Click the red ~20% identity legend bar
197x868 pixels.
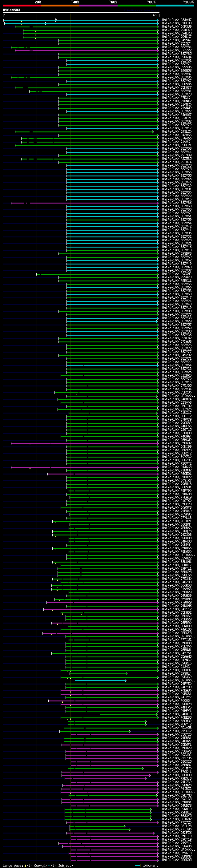pyautogui.click(x=22, y=6)
